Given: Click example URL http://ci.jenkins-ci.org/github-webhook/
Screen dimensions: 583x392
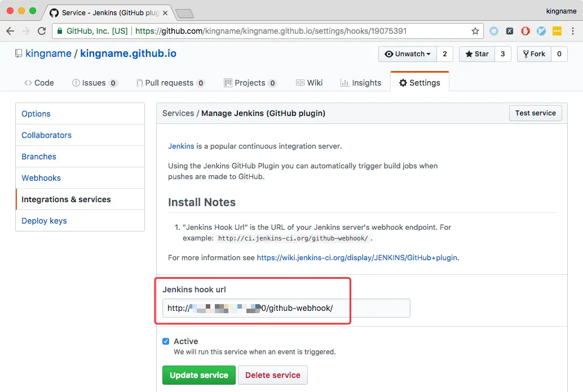Looking at the screenshot, I should [x=293, y=238].
